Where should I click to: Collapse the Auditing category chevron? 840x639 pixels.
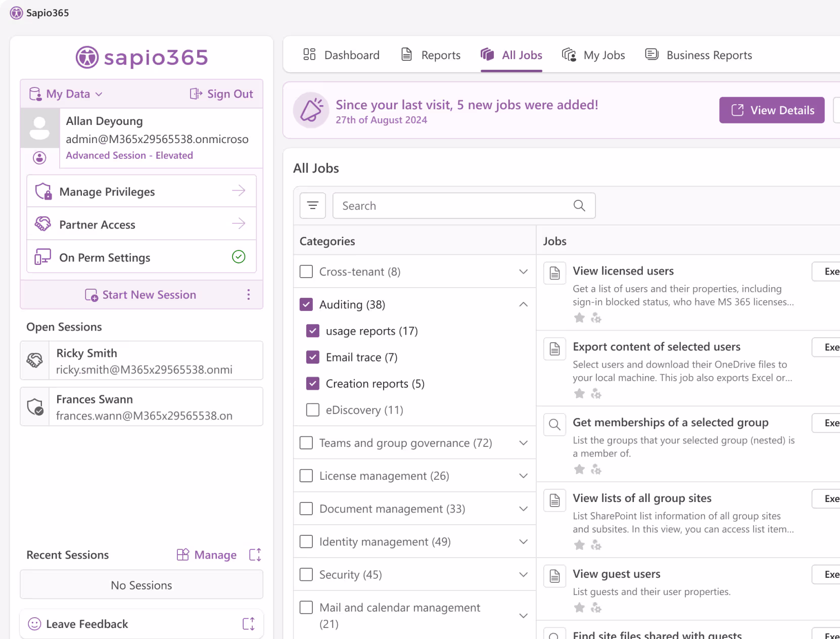pyautogui.click(x=524, y=304)
